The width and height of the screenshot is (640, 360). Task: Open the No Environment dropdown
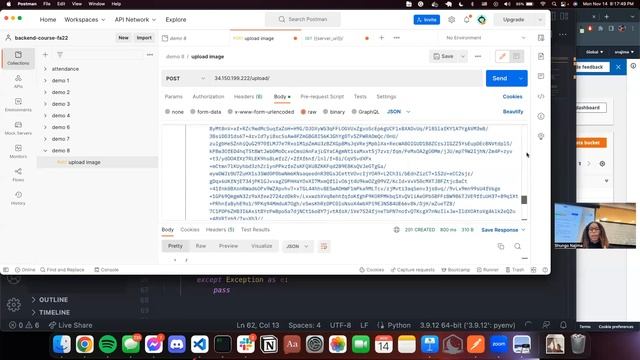[485, 38]
